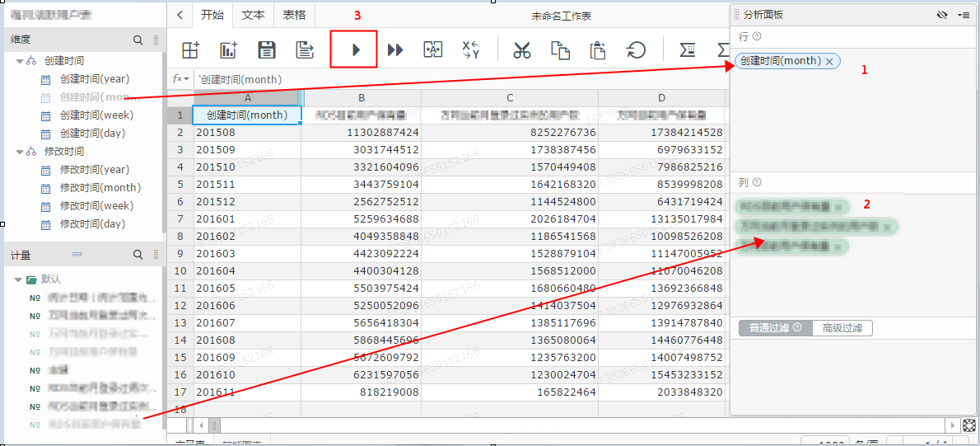
Task: Open the fx formula dropdown
Action: pyautogui.click(x=180, y=79)
